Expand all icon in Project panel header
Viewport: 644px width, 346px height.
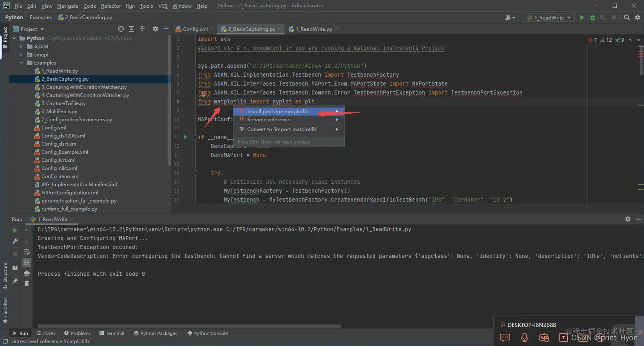pyautogui.click(x=132, y=29)
